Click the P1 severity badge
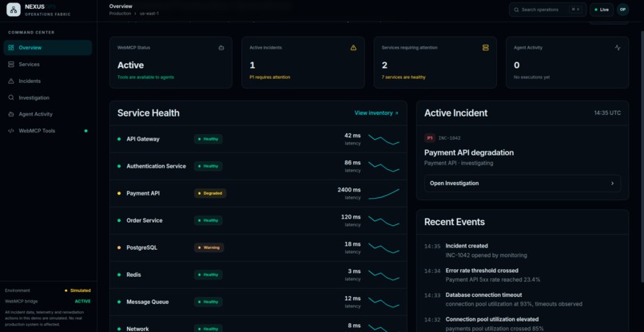Image resolution: width=644 pixels, height=332 pixels. (430, 138)
